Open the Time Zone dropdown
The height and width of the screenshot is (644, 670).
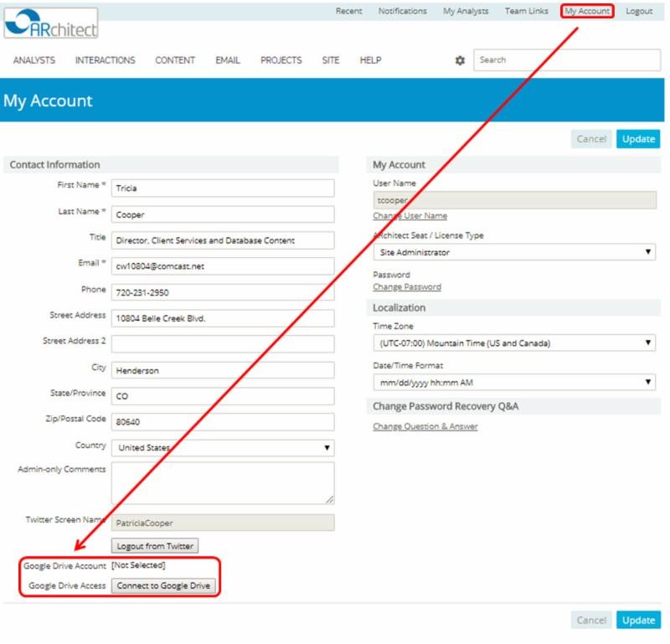click(x=515, y=343)
